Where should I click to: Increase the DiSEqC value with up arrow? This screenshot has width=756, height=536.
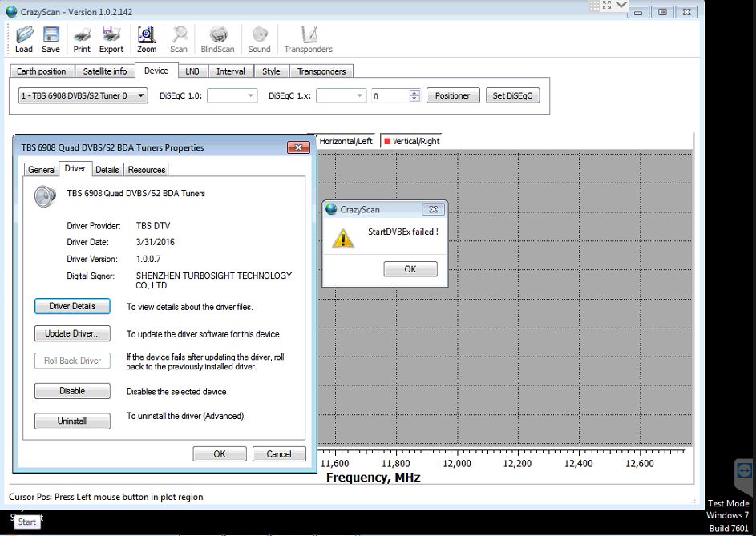click(414, 93)
